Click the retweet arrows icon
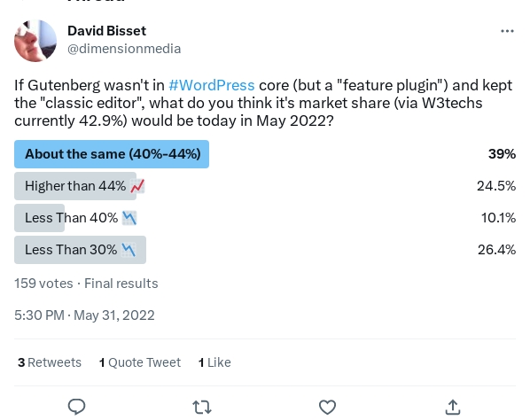This screenshot has width=530, height=420. [x=202, y=408]
